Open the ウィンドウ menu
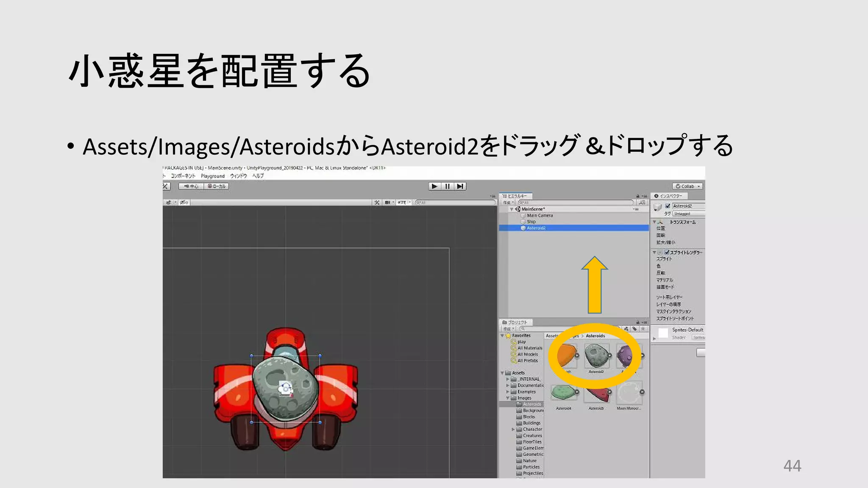Screen dimensions: 868x488 pos(239,176)
